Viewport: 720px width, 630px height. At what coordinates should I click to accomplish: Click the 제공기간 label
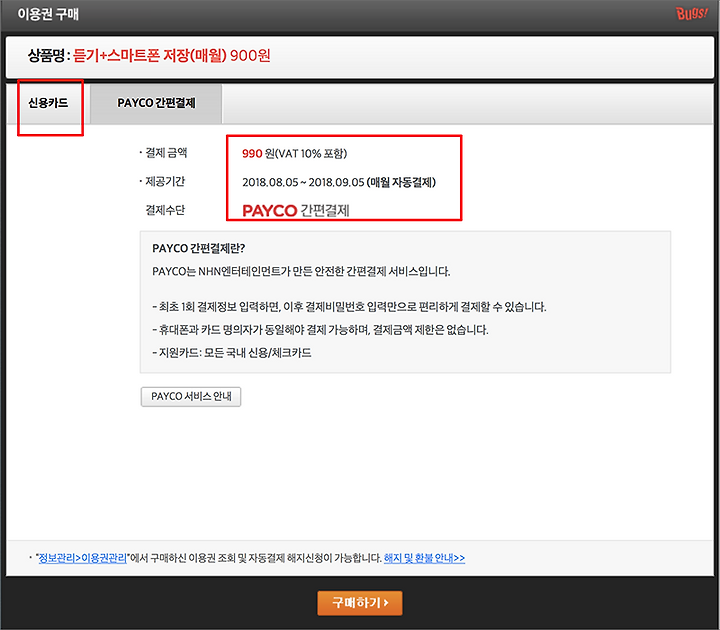click(x=165, y=182)
